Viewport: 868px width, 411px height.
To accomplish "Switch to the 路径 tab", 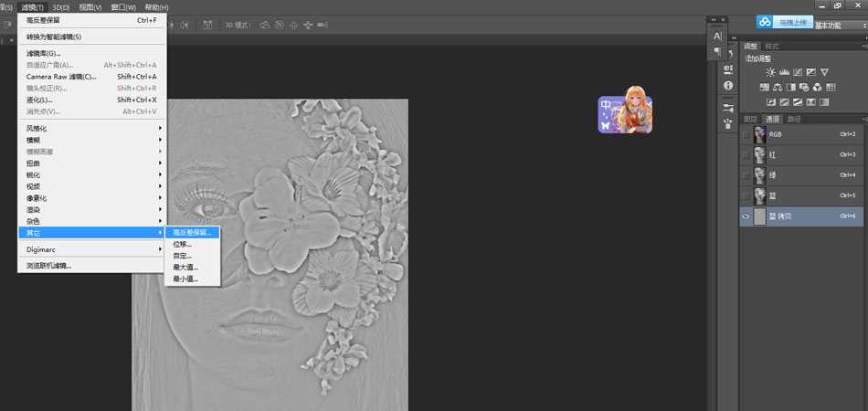I will click(794, 119).
